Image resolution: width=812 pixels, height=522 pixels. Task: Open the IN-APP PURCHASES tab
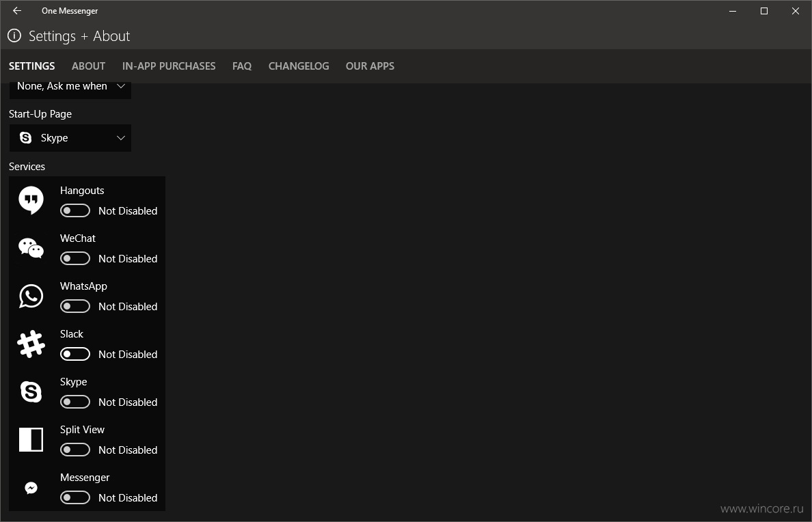point(169,66)
